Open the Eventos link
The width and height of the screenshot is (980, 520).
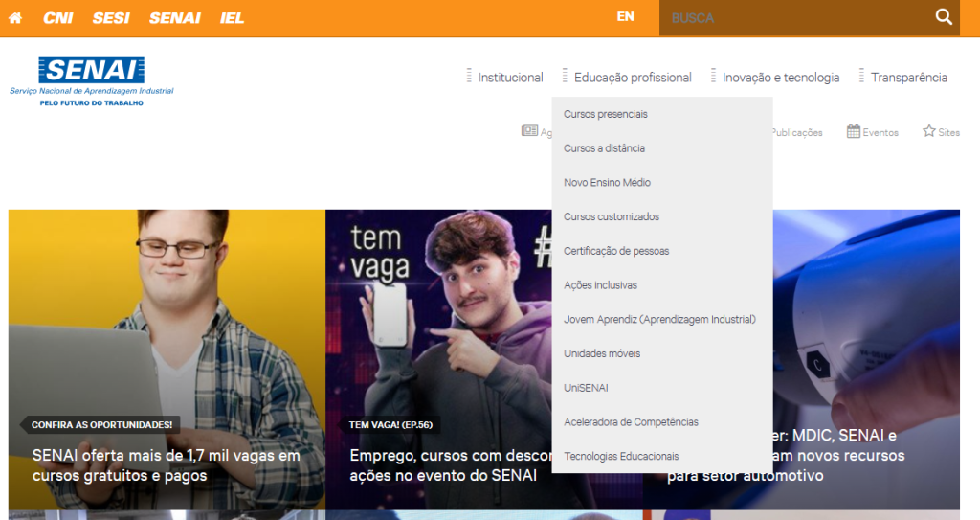pyautogui.click(x=880, y=133)
